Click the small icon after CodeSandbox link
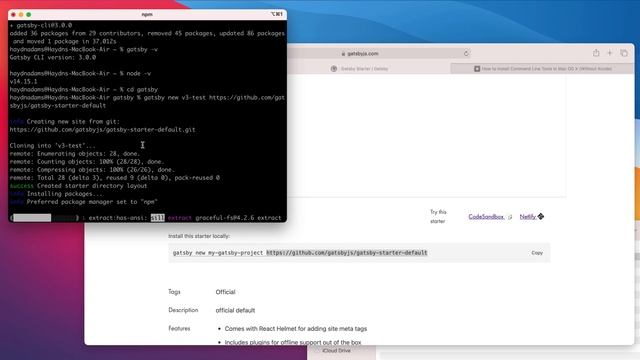 (509, 217)
